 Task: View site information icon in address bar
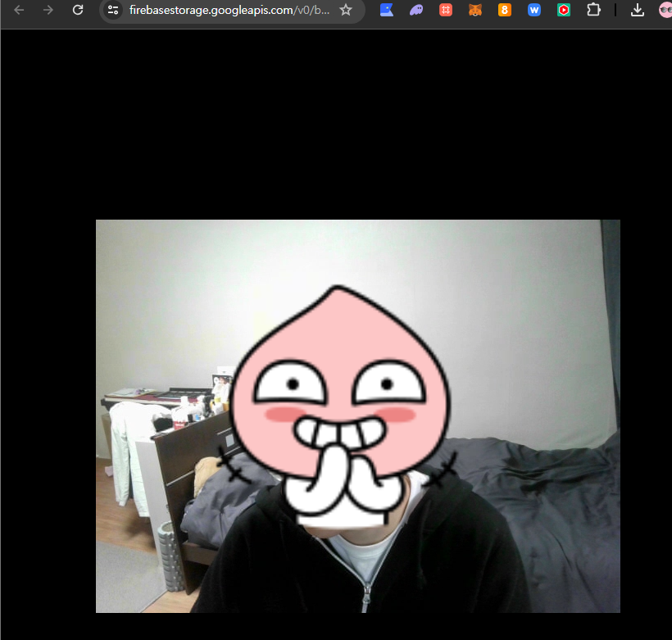point(113,10)
